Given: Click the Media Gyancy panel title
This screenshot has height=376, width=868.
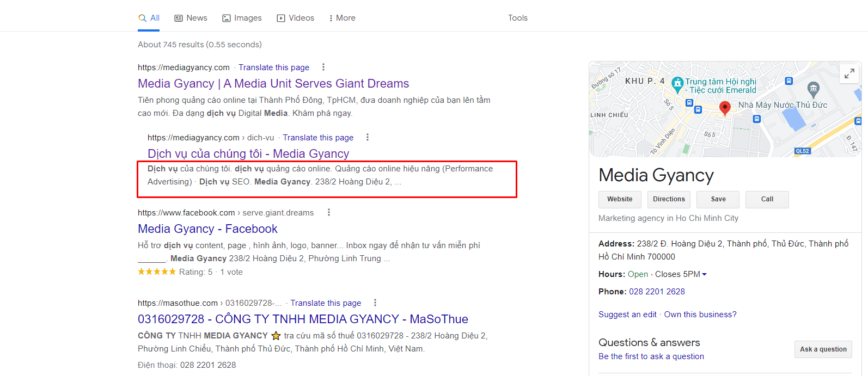Looking at the screenshot, I should [656, 175].
